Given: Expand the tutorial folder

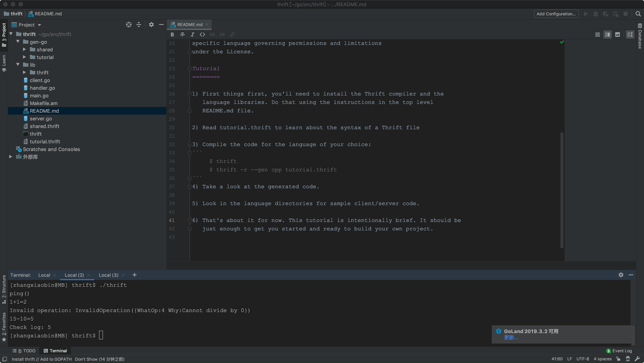Looking at the screenshot, I should (25, 57).
